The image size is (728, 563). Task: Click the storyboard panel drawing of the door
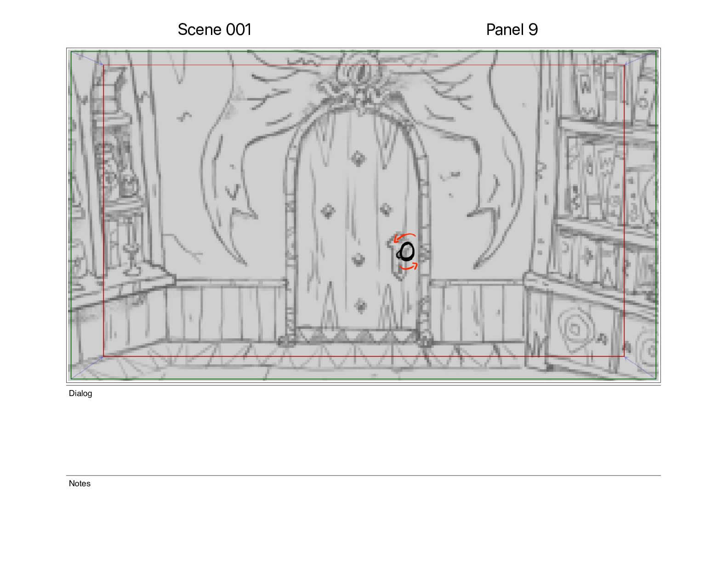tap(364, 215)
